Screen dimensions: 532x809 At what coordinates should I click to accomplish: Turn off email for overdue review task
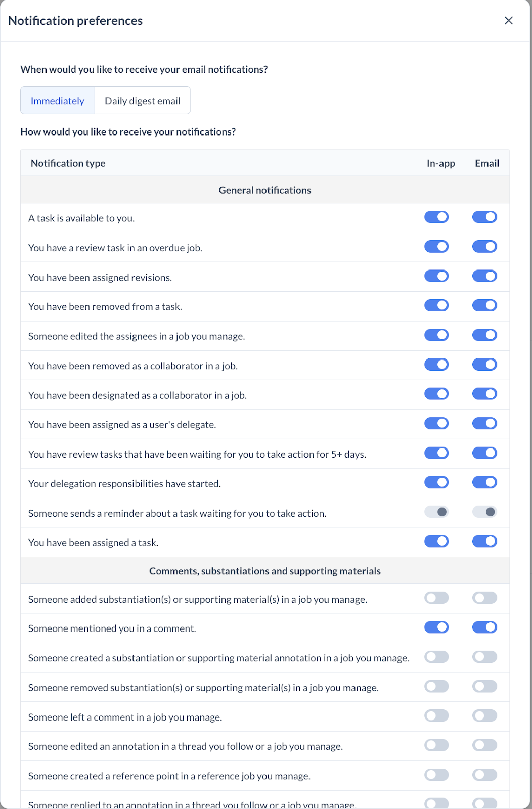tap(484, 247)
